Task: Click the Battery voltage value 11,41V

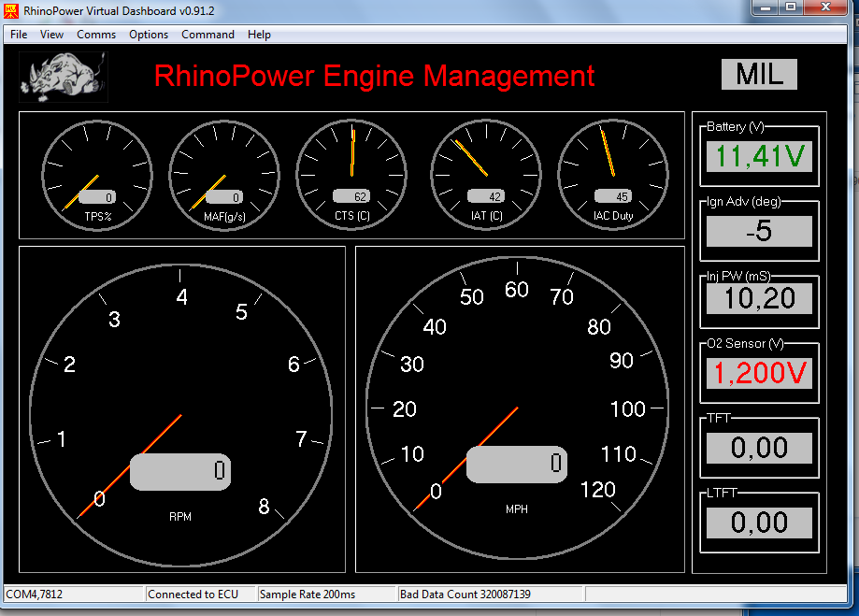Action: (x=759, y=157)
